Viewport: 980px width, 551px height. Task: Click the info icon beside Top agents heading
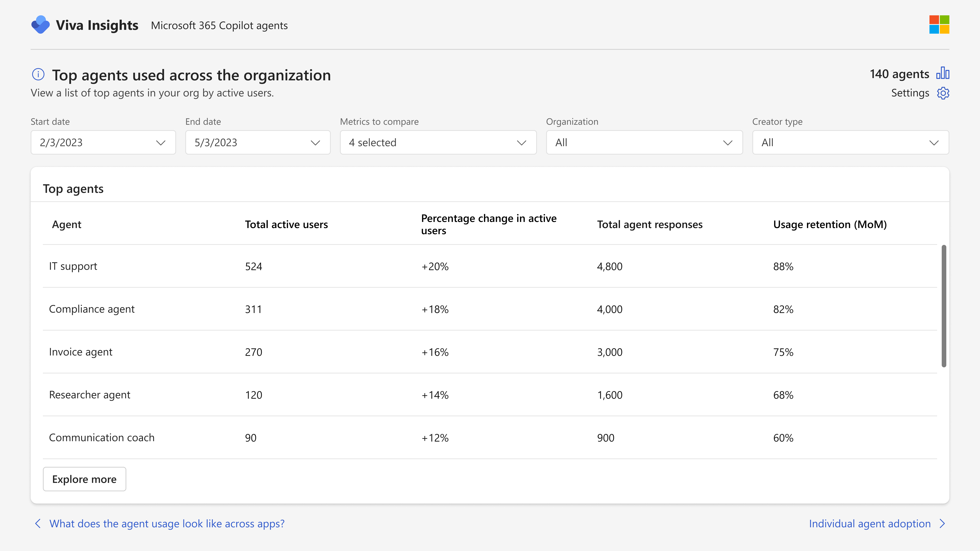pyautogui.click(x=38, y=74)
